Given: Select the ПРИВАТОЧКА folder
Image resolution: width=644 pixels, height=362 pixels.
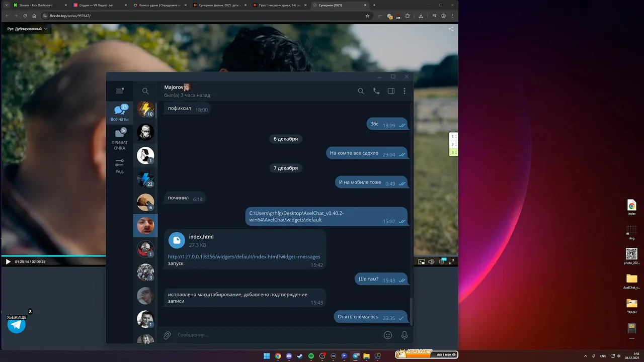Looking at the screenshot, I should tap(119, 139).
